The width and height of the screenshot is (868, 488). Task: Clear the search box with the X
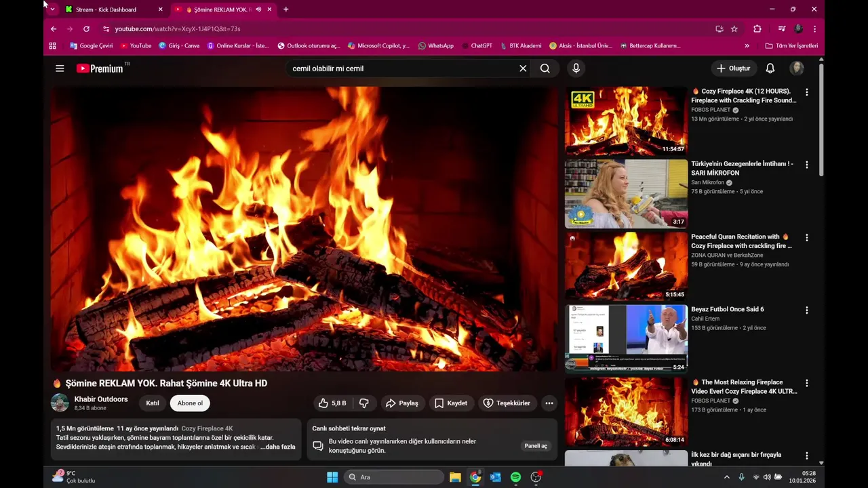tap(523, 68)
